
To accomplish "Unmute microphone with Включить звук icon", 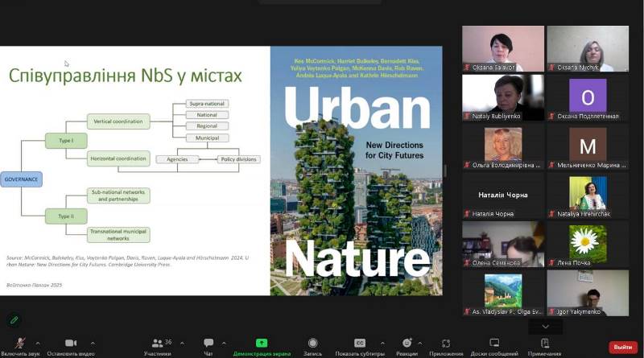I will point(19,344).
